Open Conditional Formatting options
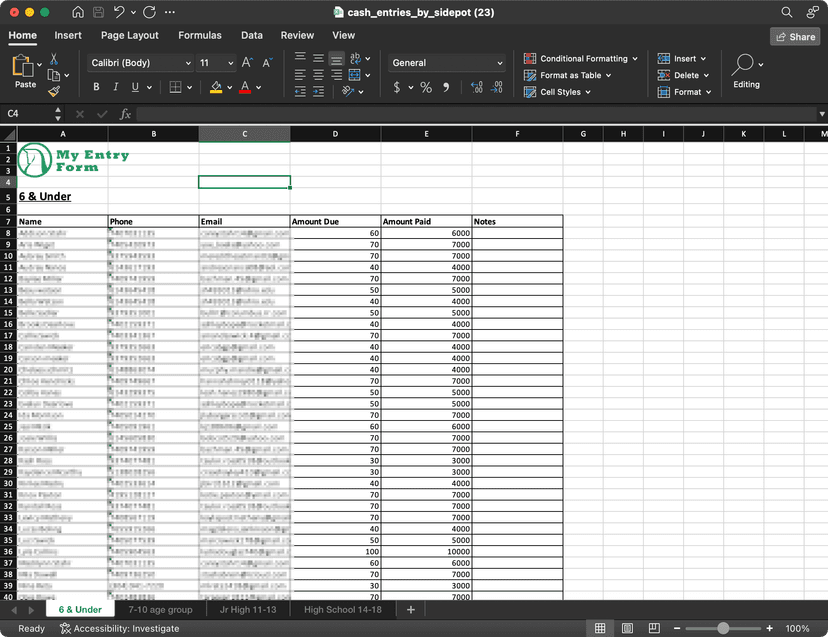Viewport: 828px width, 637px height. click(580, 58)
